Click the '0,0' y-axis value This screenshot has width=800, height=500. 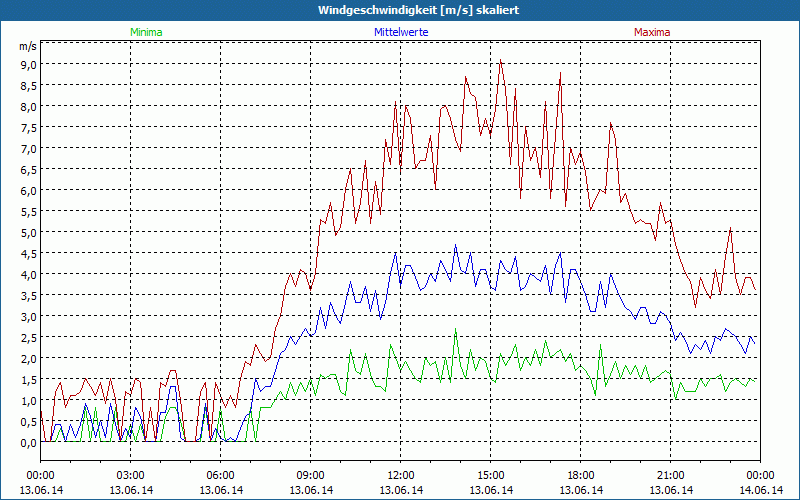point(29,443)
